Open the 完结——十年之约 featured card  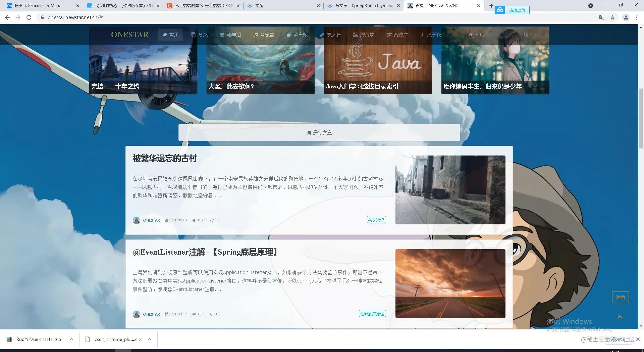[x=143, y=60]
